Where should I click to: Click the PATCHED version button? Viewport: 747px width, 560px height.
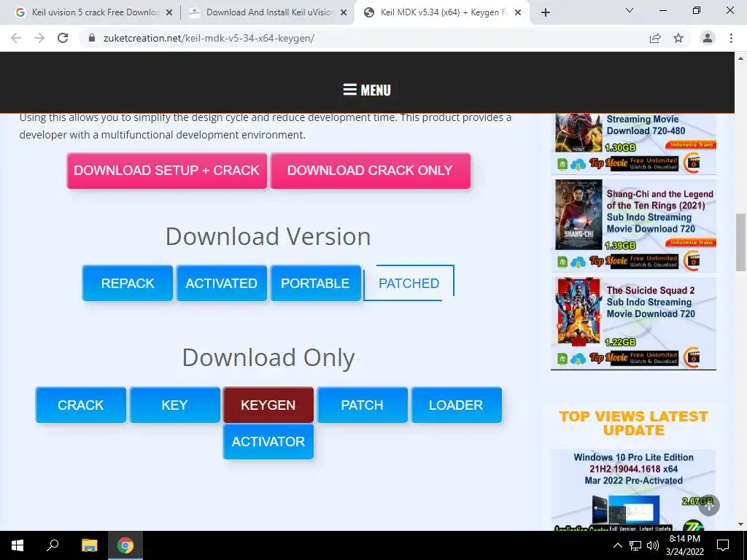coord(409,284)
